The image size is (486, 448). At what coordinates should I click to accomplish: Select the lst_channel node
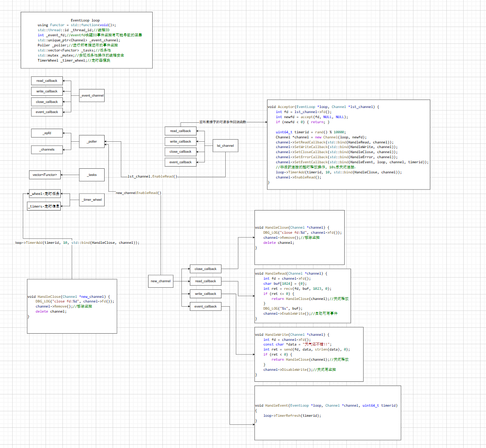(x=225, y=146)
